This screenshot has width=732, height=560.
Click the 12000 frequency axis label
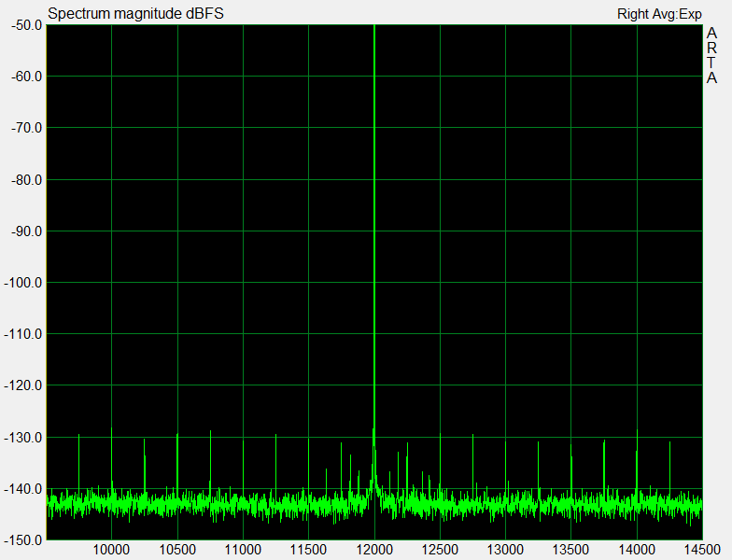pos(374,550)
